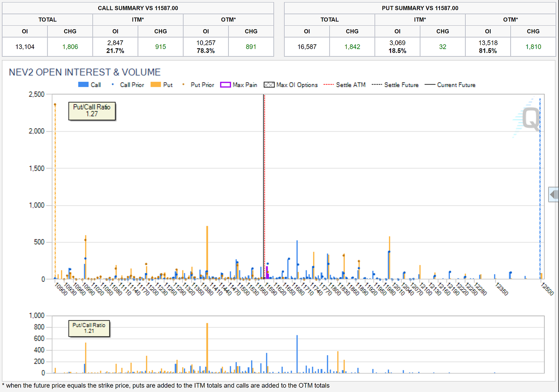Click the Max OI Options legend icon
This screenshot has height=392, width=559.
click(x=269, y=85)
